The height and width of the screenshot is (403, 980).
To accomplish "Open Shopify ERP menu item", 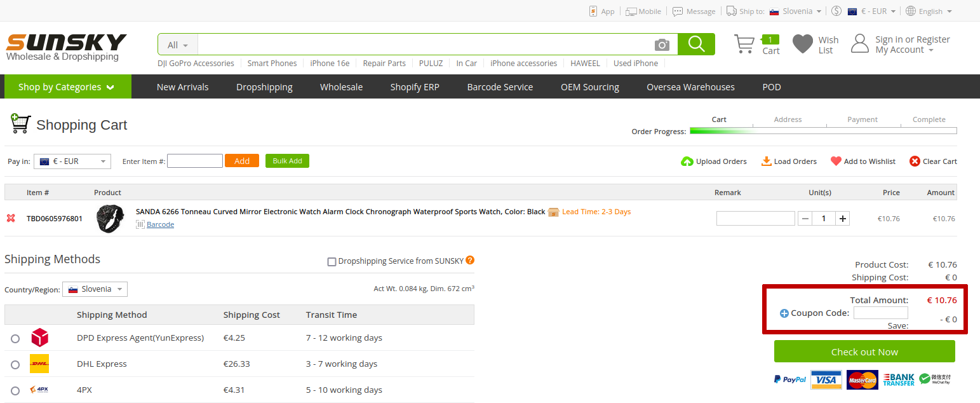I will point(415,87).
